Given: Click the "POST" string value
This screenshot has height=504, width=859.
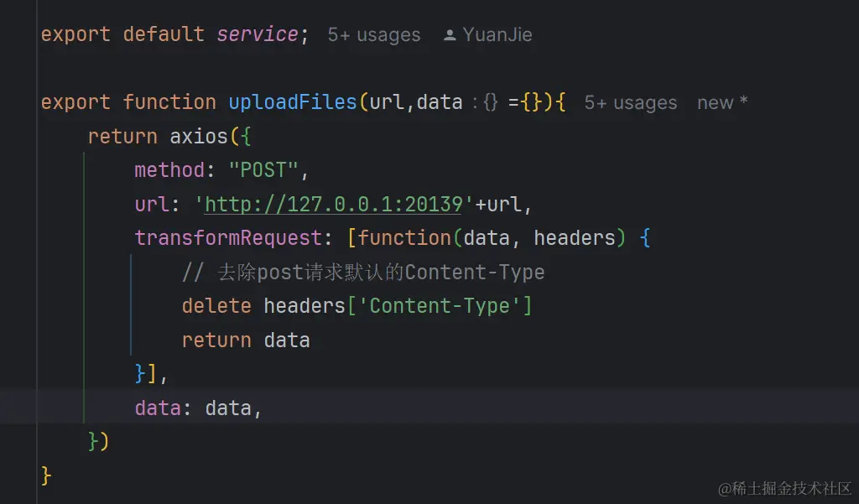Looking at the screenshot, I should (x=263, y=170).
